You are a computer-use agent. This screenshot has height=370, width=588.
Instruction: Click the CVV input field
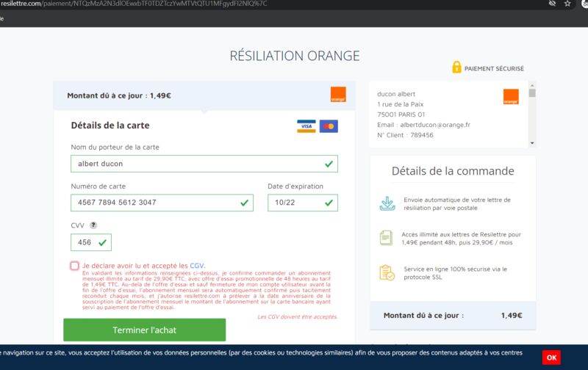click(91, 242)
